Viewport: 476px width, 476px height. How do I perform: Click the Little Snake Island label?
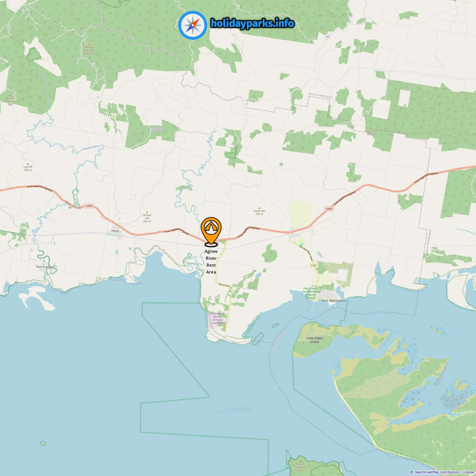(x=314, y=340)
